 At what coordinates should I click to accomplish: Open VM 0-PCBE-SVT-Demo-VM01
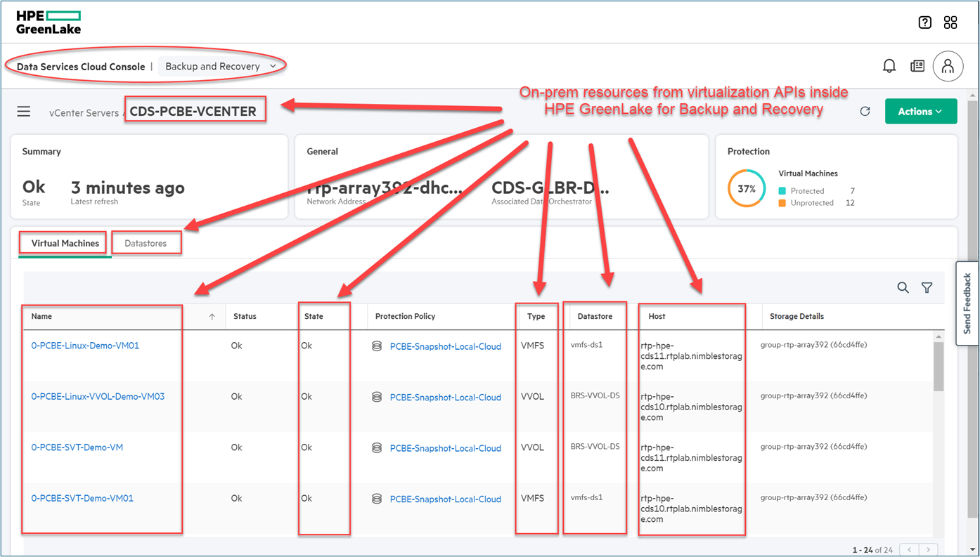(x=82, y=498)
